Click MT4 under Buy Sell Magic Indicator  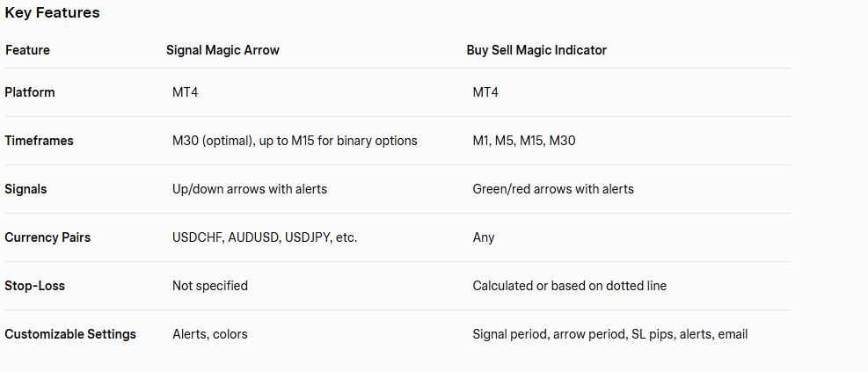tap(485, 92)
